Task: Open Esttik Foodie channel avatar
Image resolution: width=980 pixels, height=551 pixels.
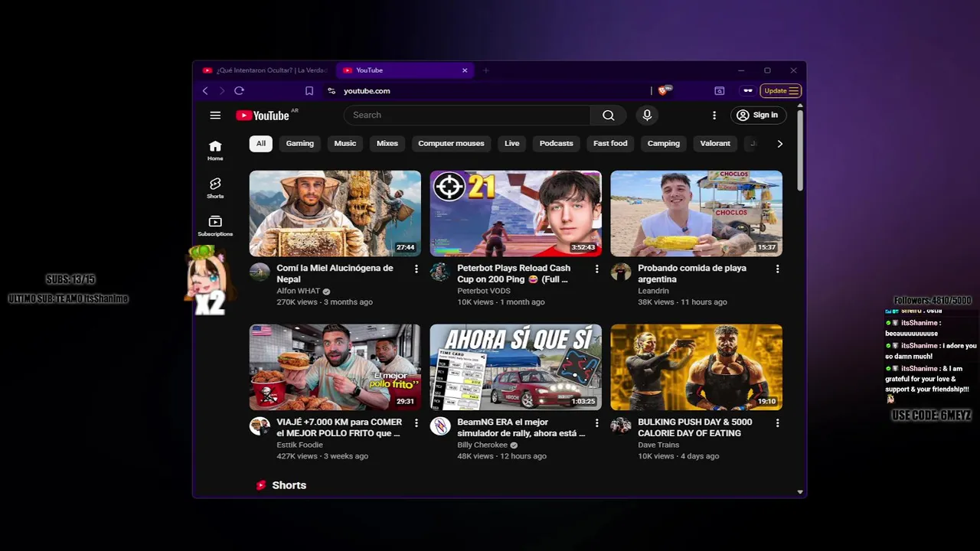Action: click(x=260, y=425)
